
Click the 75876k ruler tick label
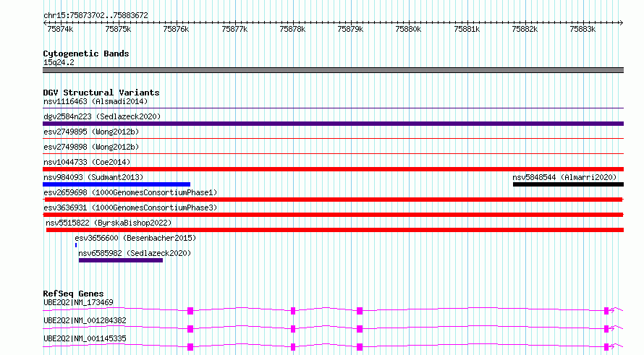click(x=176, y=29)
